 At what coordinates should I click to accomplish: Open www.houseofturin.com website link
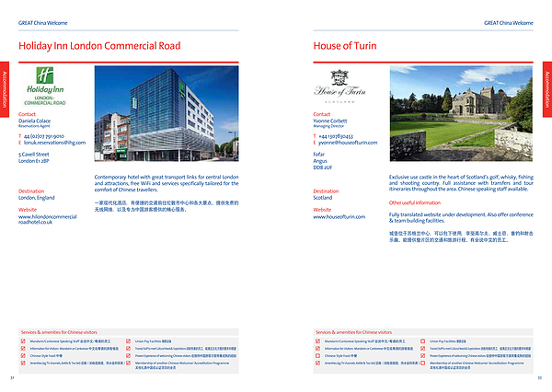point(339,217)
